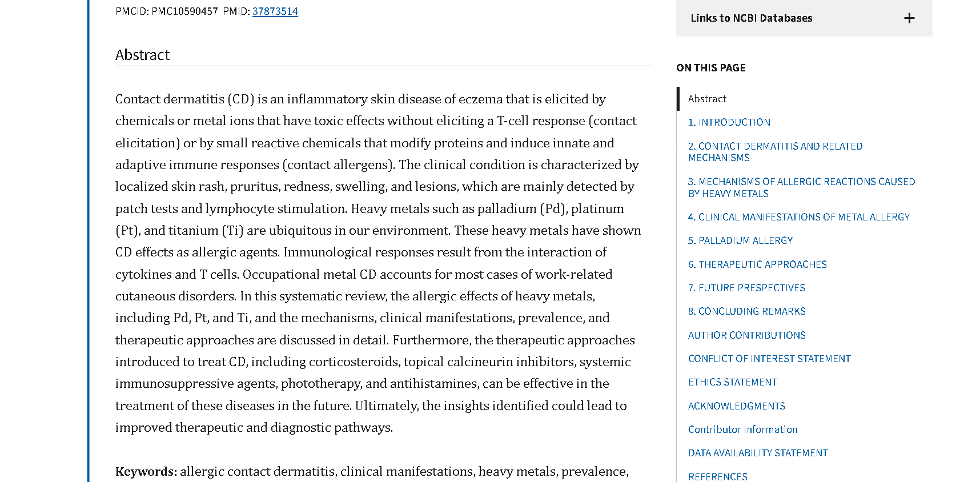Click the plus icon beside Links to NCBI Databases

click(x=909, y=18)
